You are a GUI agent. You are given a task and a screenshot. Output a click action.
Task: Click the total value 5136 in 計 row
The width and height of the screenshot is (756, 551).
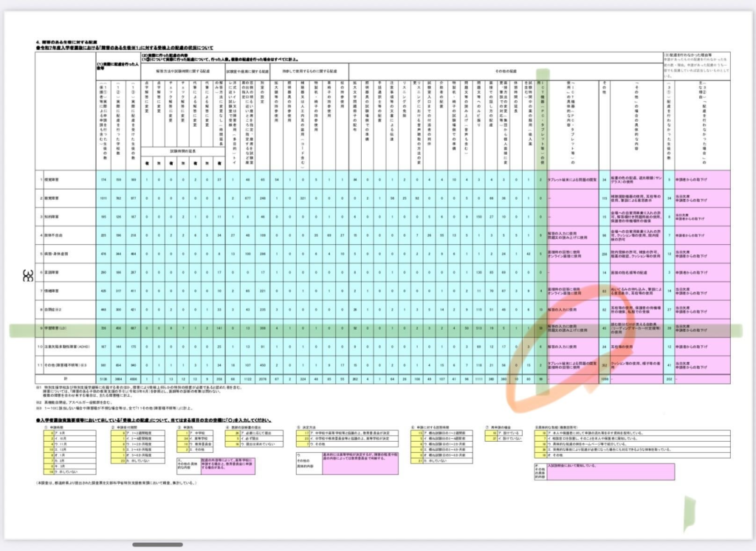pyautogui.click(x=103, y=378)
